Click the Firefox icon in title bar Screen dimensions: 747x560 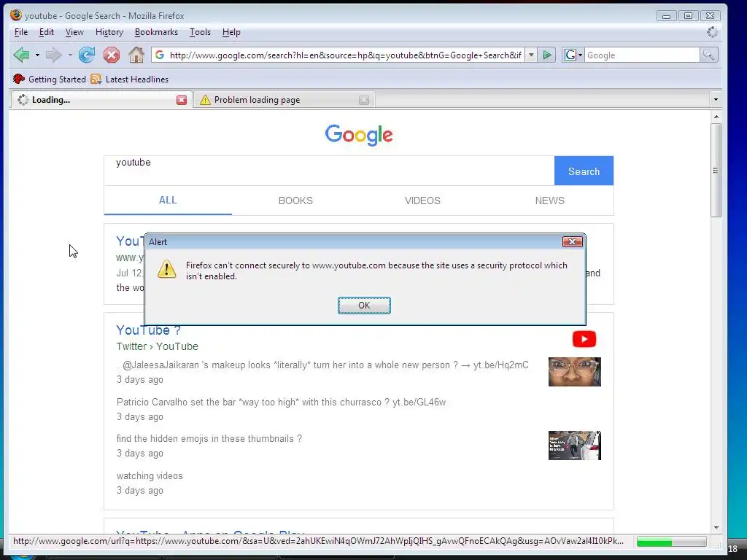tap(16, 15)
